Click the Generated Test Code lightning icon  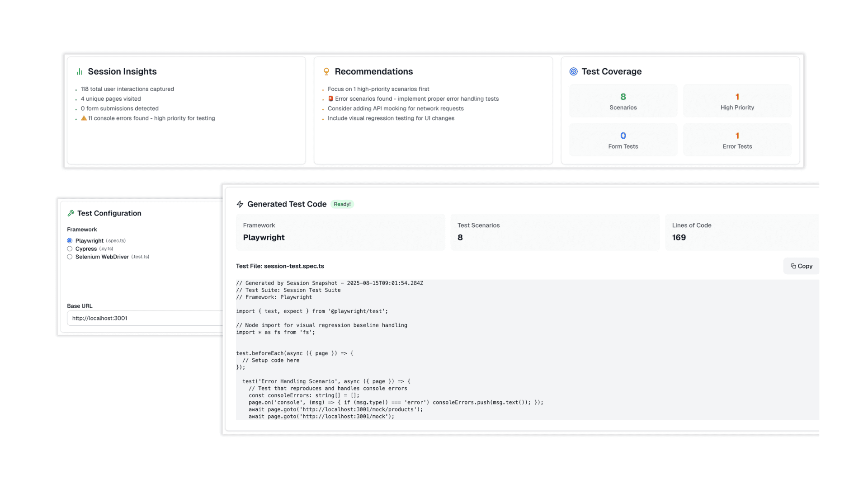coord(240,204)
